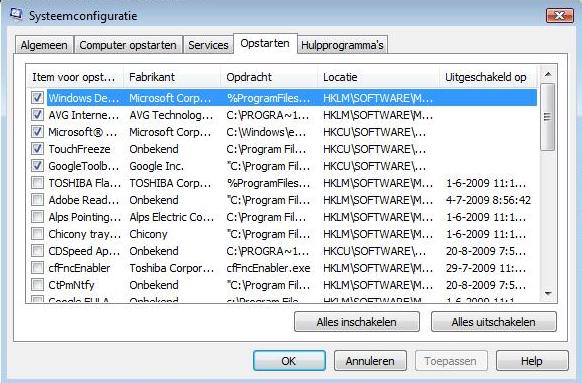582x383 pixels.
Task: Click the AVG Technolog... manufacturer cell
Action: tap(171, 115)
